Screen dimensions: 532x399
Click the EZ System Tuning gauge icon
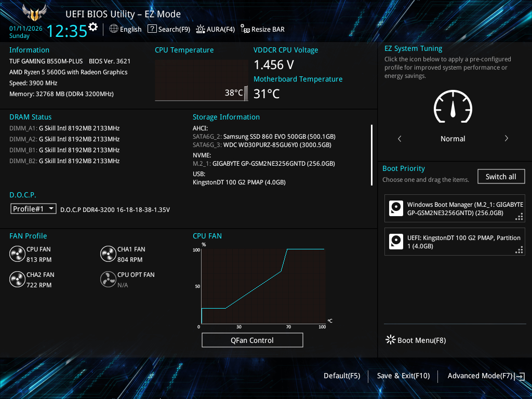453,108
